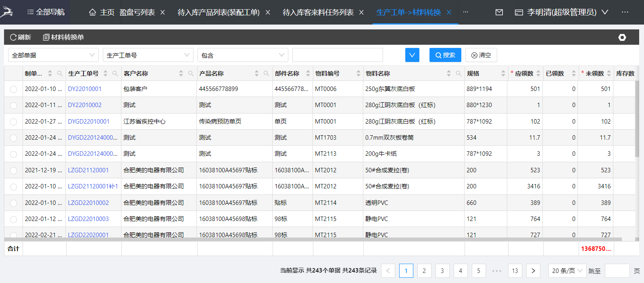Viewport: 644px width, 283px height.
Task: Select the radio button for DY22010001 row
Action: pyautogui.click(x=14, y=89)
